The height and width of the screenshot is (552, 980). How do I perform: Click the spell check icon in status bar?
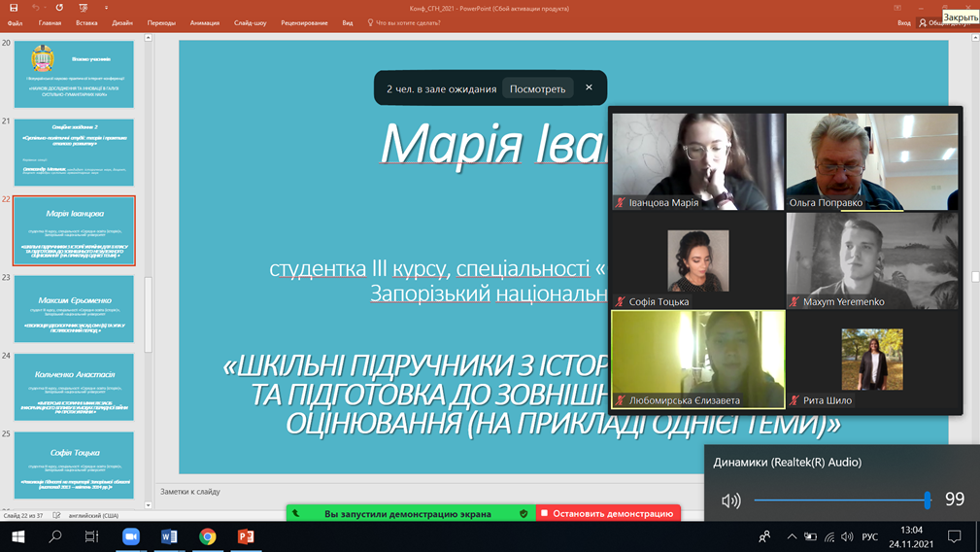click(x=57, y=516)
